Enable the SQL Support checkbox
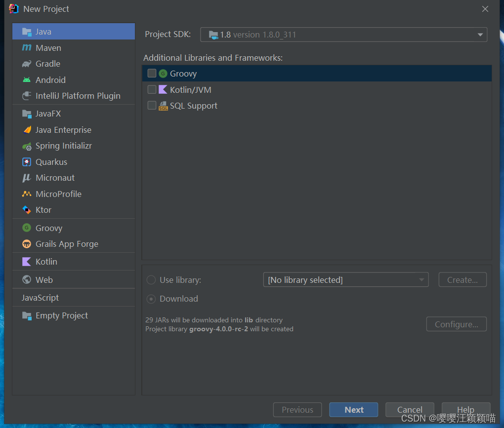The image size is (504, 428). (152, 106)
